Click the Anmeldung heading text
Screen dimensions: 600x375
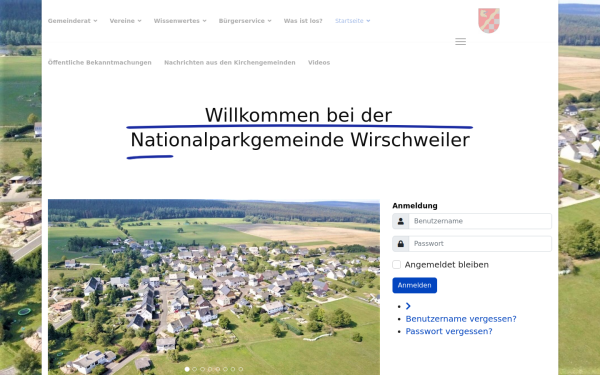point(415,206)
